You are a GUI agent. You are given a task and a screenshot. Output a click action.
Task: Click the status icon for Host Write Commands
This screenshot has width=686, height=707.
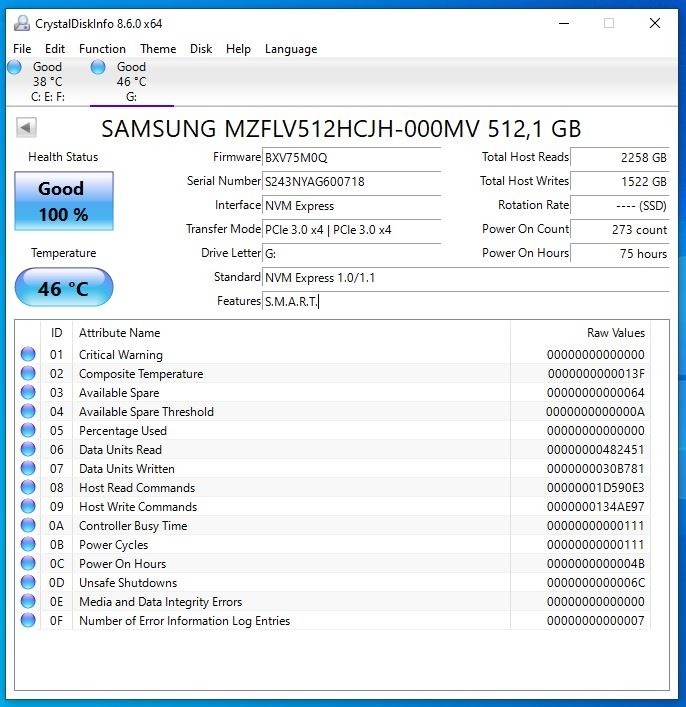coord(28,506)
